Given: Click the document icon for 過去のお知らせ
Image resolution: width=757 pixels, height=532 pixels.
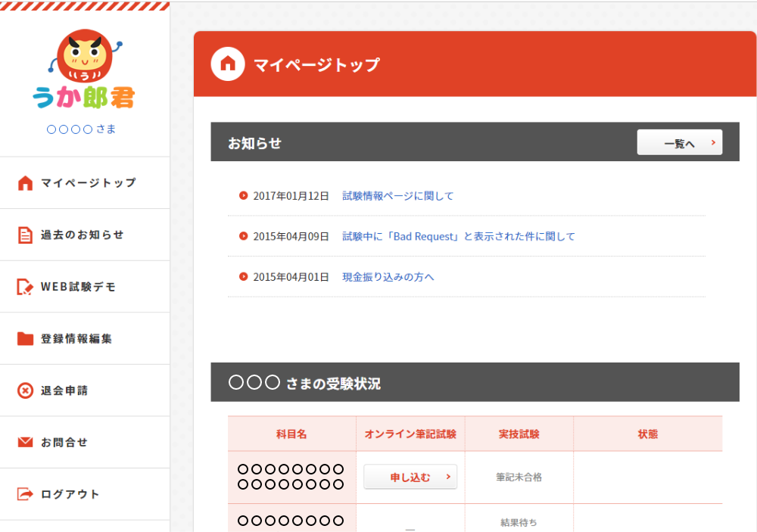Looking at the screenshot, I should 26,235.
